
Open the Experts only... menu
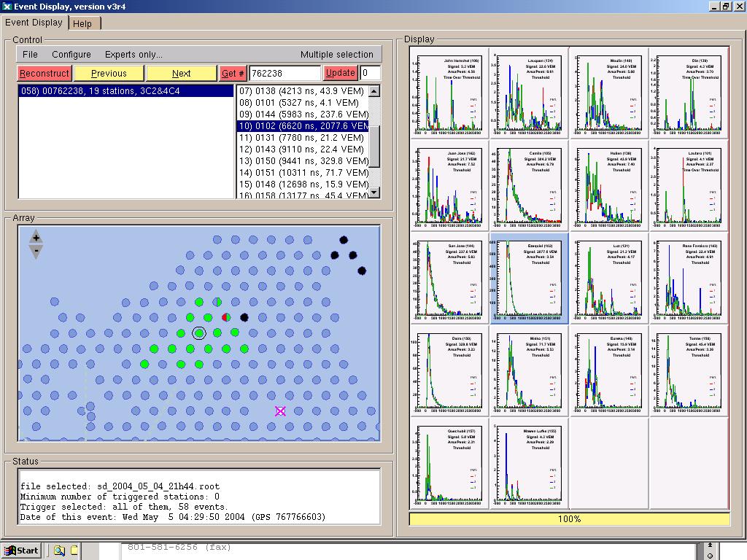pos(133,54)
